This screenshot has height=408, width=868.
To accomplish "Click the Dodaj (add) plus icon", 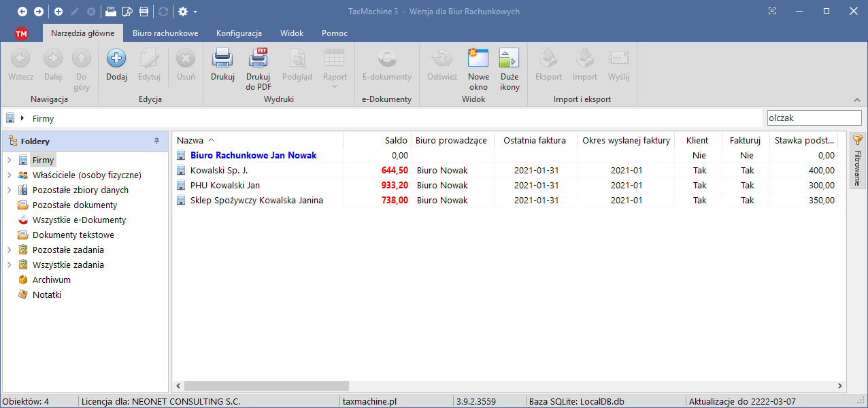I will click(x=116, y=58).
